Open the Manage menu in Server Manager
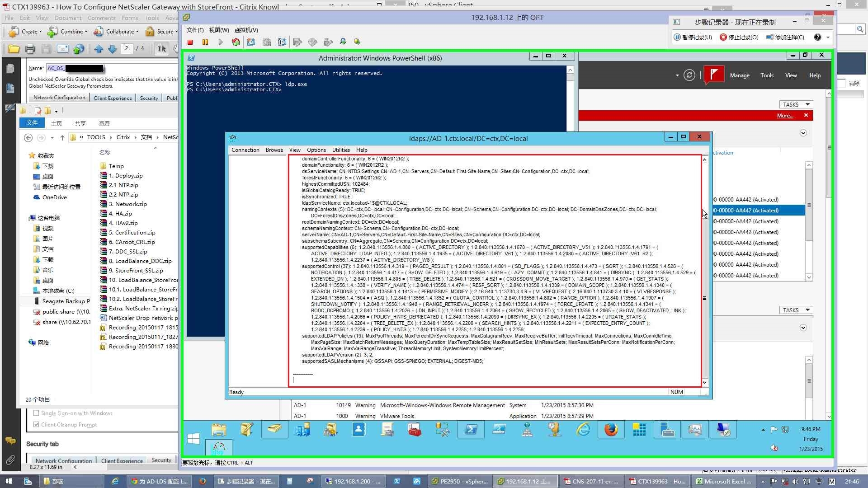868x488 pixels. (740, 75)
